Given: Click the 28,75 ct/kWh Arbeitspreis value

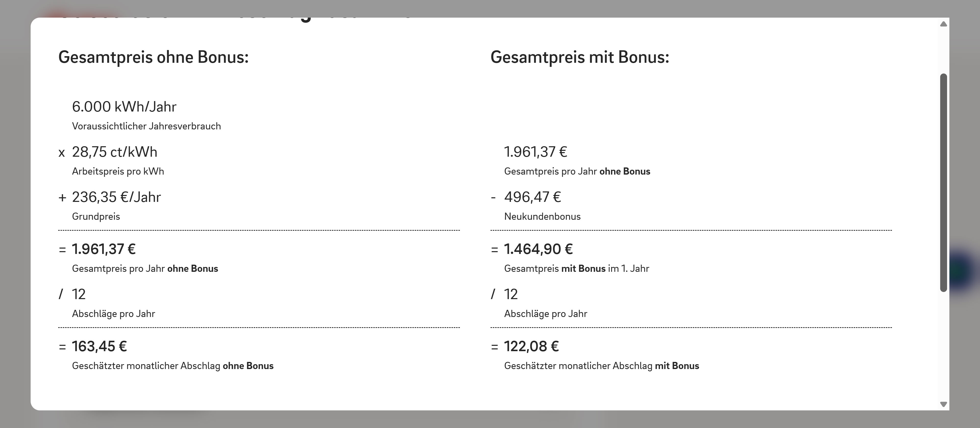Looking at the screenshot, I should coord(115,152).
